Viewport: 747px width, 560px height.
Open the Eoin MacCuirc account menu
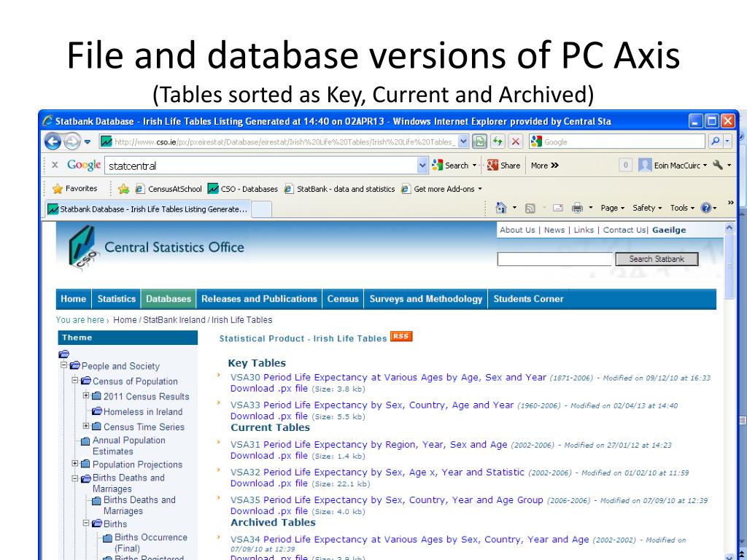point(673,166)
